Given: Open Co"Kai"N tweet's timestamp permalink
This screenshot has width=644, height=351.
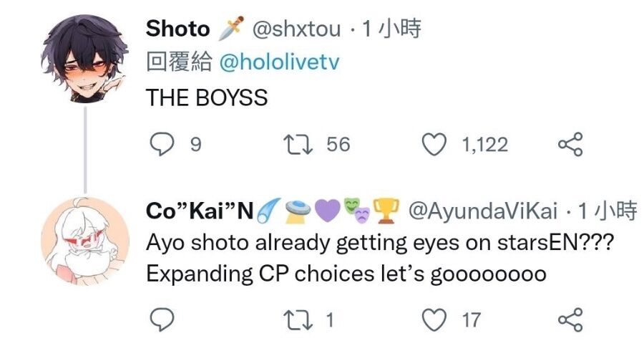Looking at the screenshot, I should click(608, 211).
